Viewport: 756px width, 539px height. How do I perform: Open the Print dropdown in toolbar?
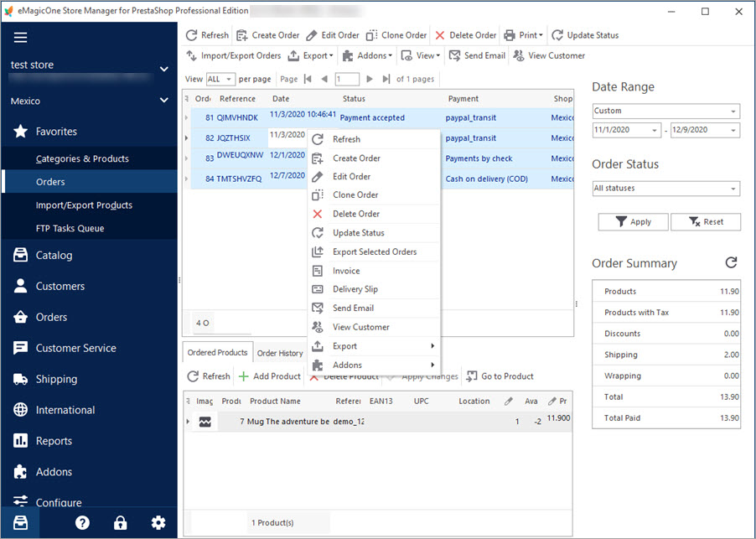523,35
